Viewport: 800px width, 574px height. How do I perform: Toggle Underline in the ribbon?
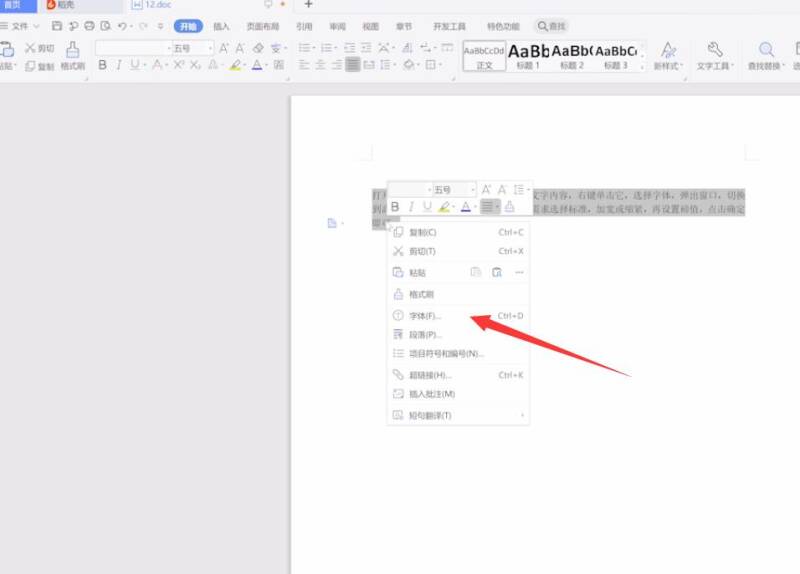(134, 65)
